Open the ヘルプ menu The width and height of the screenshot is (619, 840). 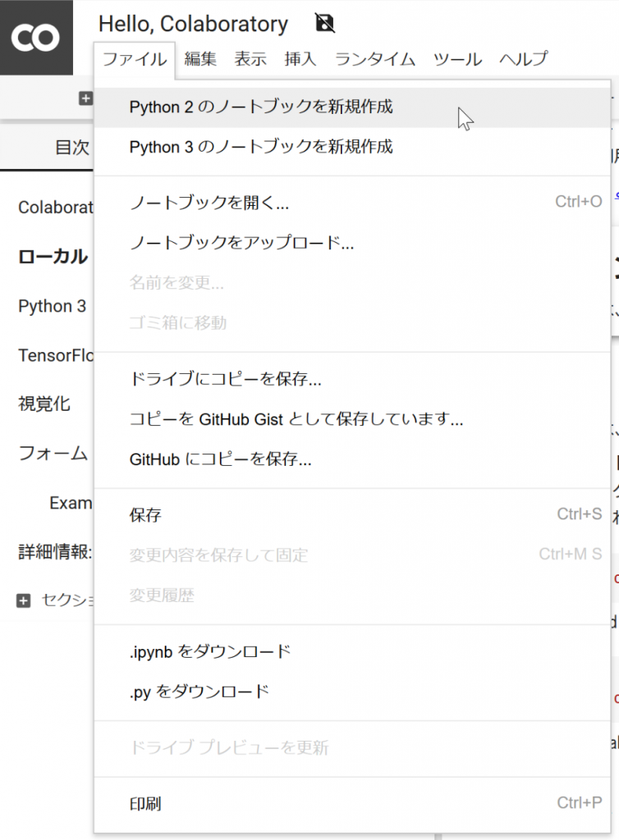point(523,59)
